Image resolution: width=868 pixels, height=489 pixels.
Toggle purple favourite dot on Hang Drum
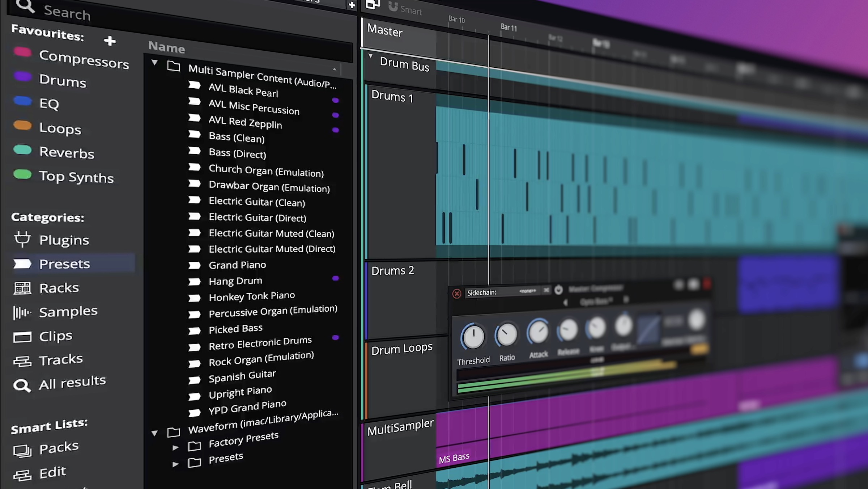[336, 278]
